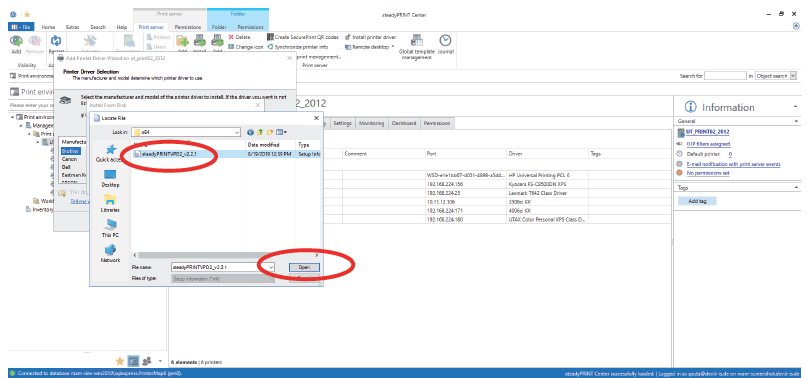807x378 pixels.
Task: Select Network in Locate File sidebar
Action: [x=110, y=254]
